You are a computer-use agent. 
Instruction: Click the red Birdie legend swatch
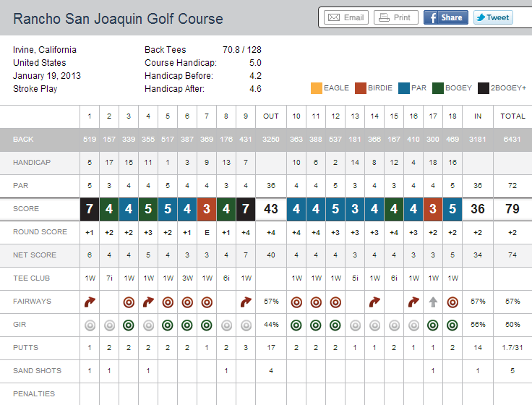tap(360, 88)
